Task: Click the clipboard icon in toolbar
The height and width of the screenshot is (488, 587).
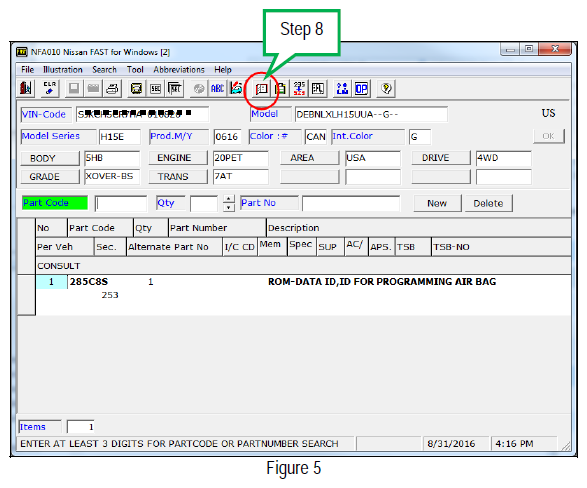Action: tap(280, 89)
